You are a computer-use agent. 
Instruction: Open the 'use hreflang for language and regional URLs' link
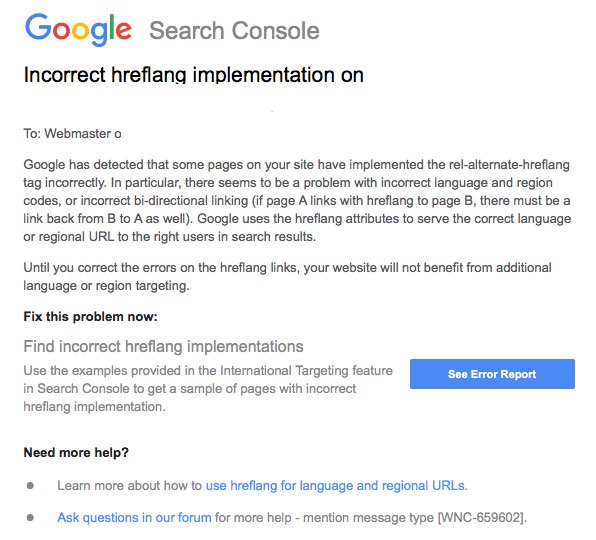(x=335, y=486)
